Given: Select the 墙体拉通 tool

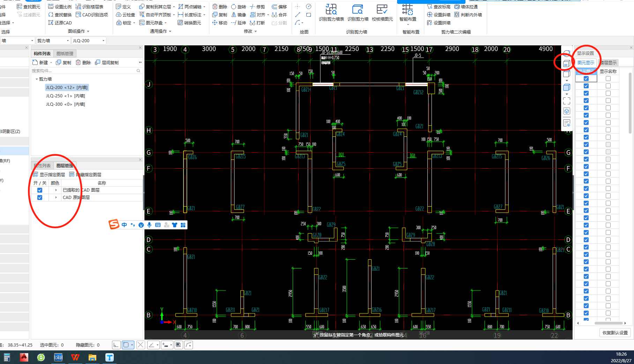Looking at the screenshot, I should [x=466, y=7].
